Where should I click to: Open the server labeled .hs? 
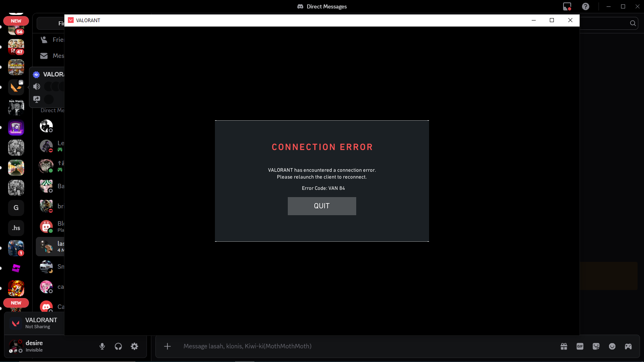coord(16,228)
